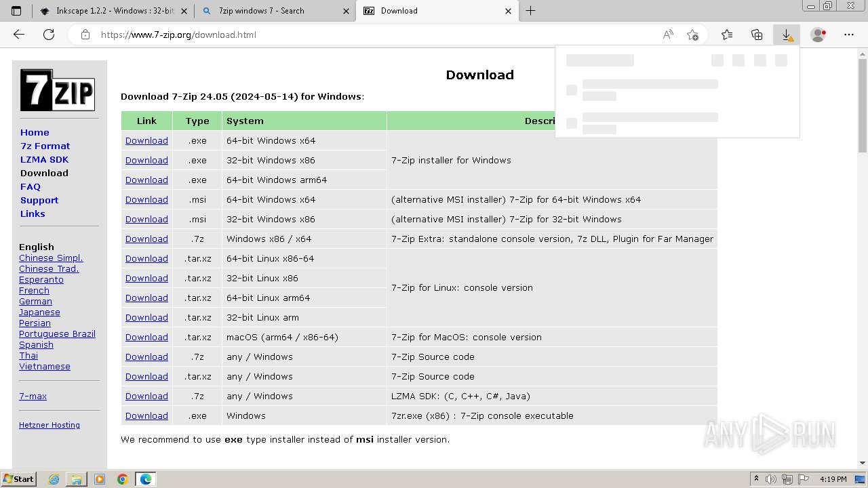This screenshot has height=488, width=868.
Task: Reload the 7-zip page
Action: 49,35
